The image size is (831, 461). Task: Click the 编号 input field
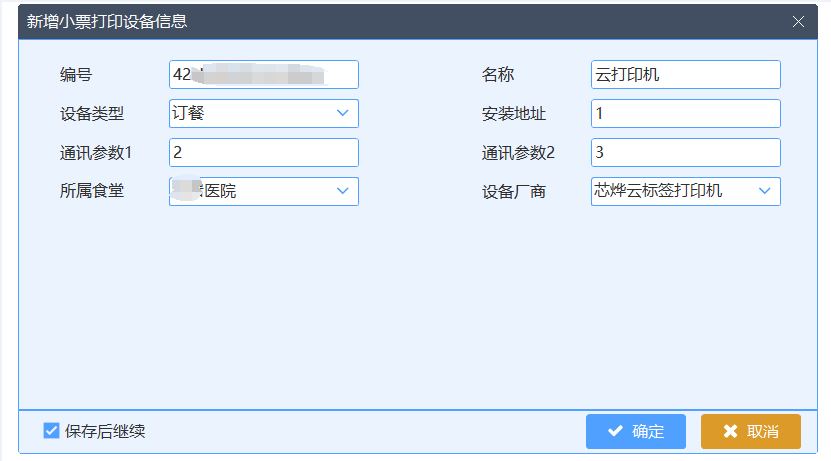264,75
